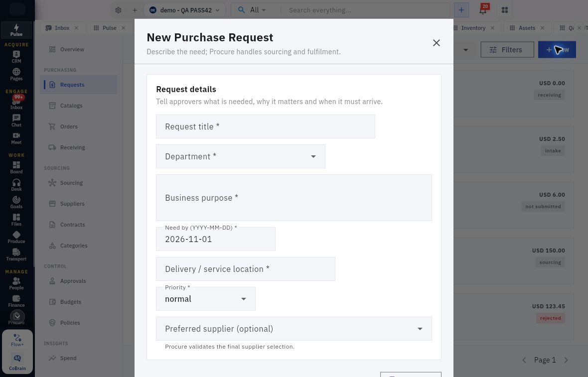Click the rejected status badge

550,318
